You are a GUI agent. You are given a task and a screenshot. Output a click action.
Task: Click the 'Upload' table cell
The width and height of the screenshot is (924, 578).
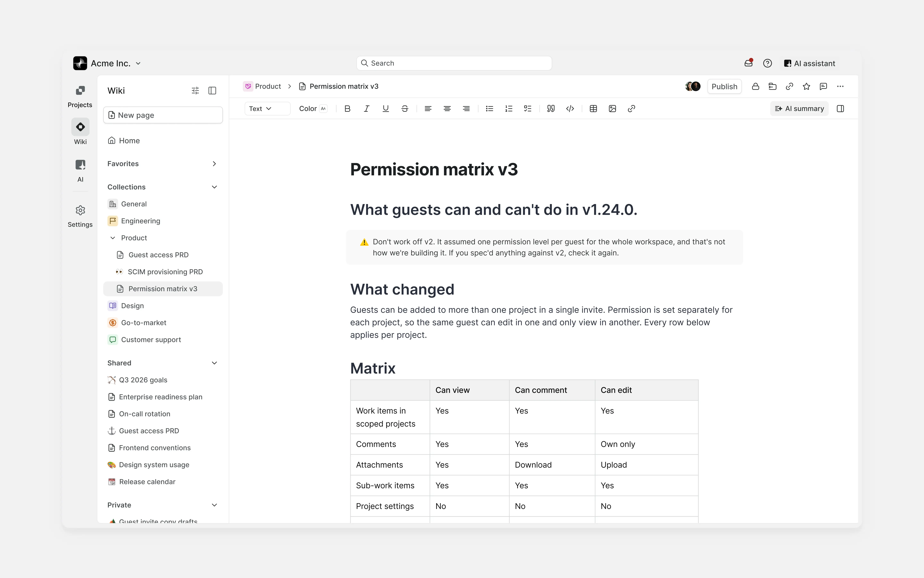646,465
